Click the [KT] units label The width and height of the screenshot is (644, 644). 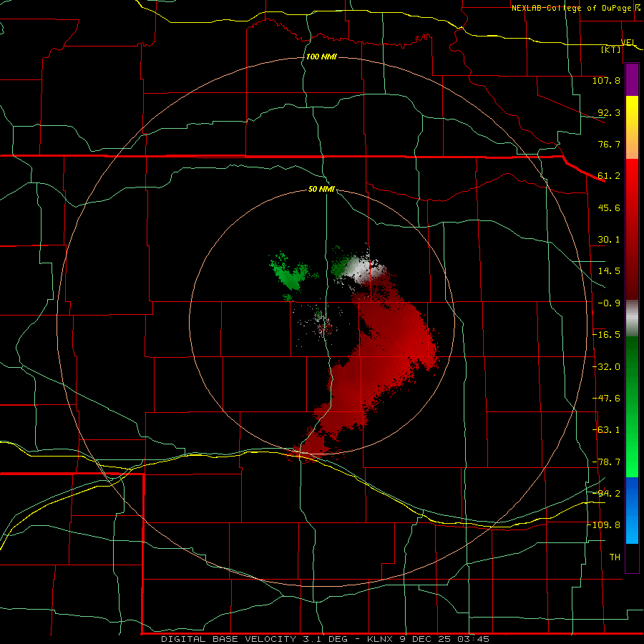[x=611, y=49]
